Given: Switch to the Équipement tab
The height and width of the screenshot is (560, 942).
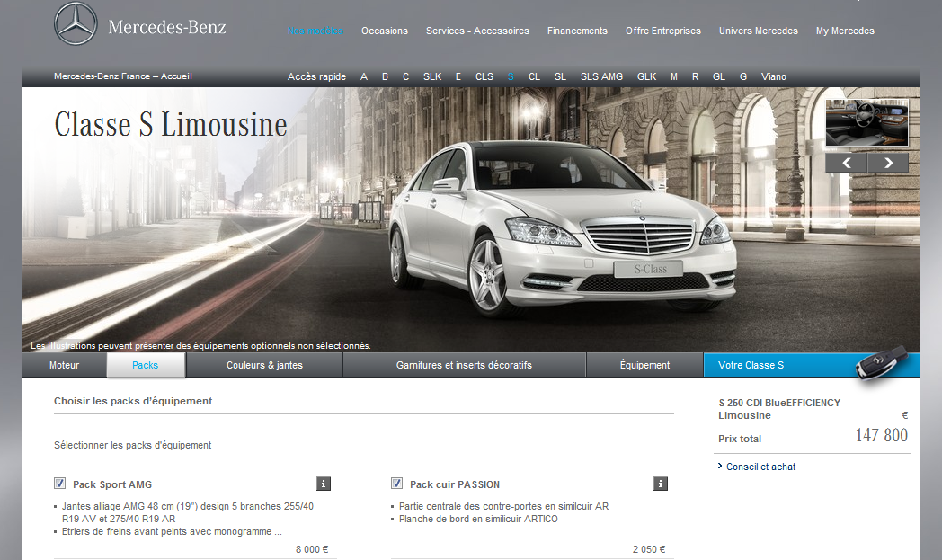Looking at the screenshot, I should 644,365.
